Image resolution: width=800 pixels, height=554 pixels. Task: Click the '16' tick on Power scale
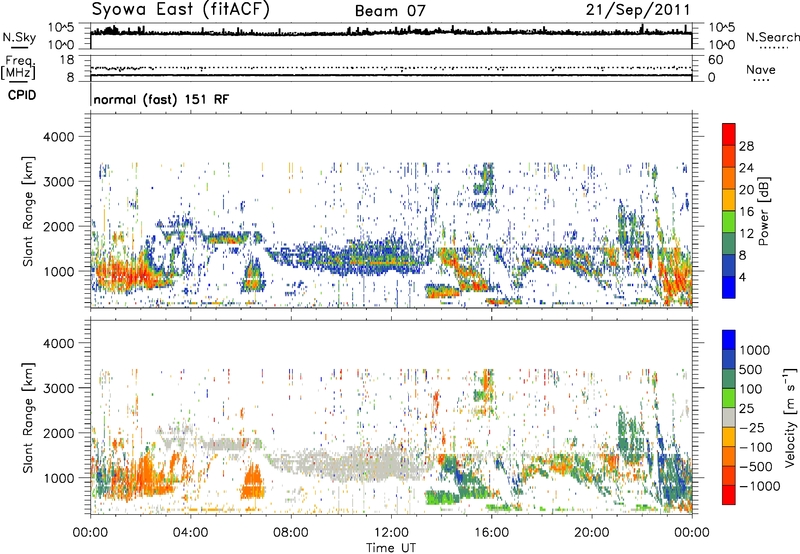click(746, 212)
